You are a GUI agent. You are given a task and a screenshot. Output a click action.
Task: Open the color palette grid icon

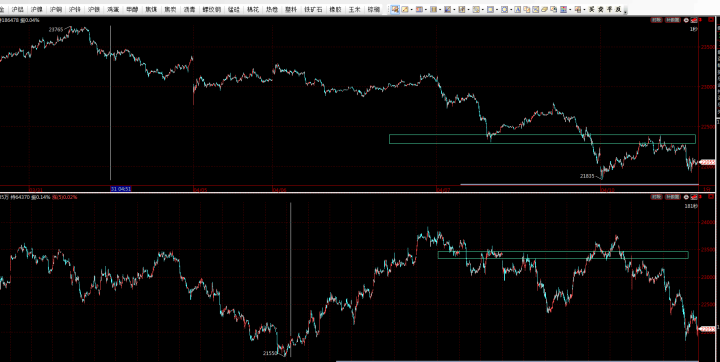[x=563, y=9]
